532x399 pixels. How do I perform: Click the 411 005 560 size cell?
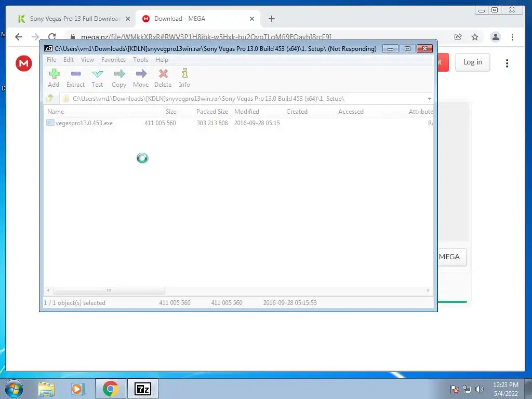click(x=160, y=123)
